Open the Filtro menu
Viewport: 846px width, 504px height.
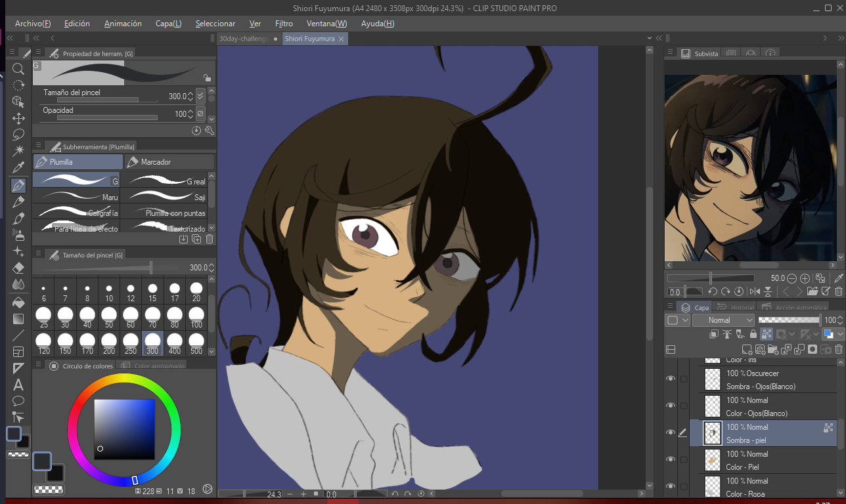tap(284, 24)
